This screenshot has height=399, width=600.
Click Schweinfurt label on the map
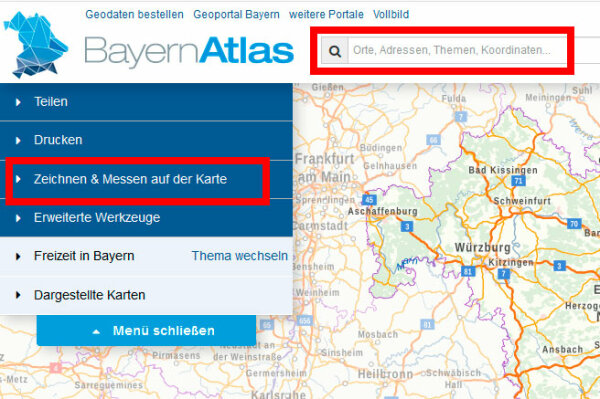(x=522, y=201)
